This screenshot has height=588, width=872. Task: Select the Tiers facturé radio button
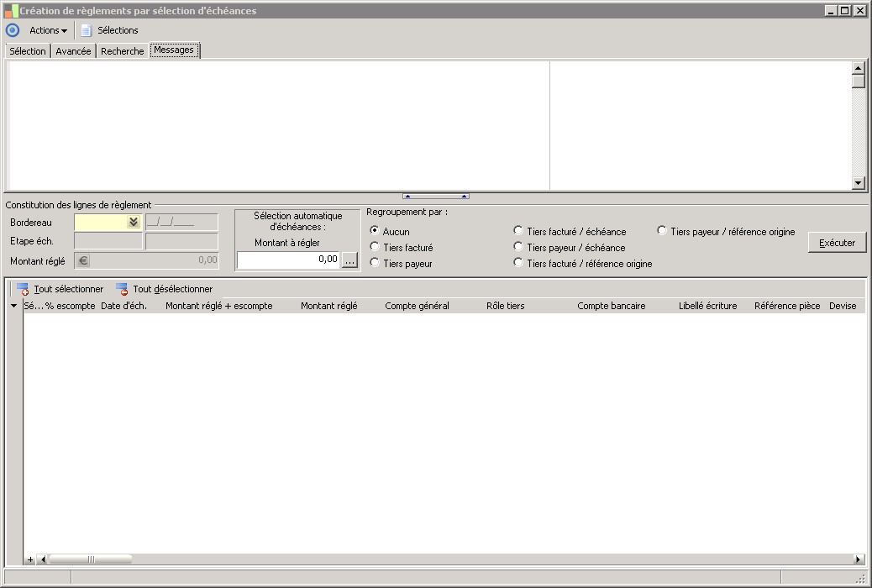375,246
